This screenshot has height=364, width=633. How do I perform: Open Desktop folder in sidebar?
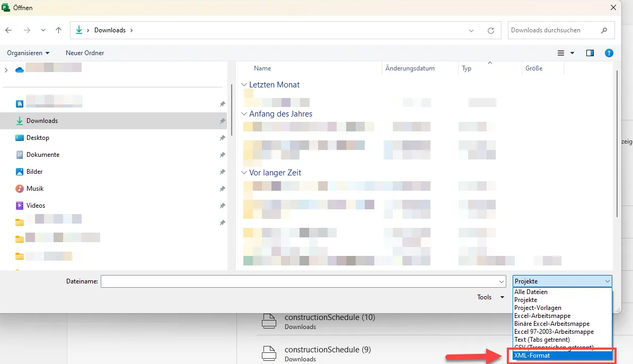38,138
